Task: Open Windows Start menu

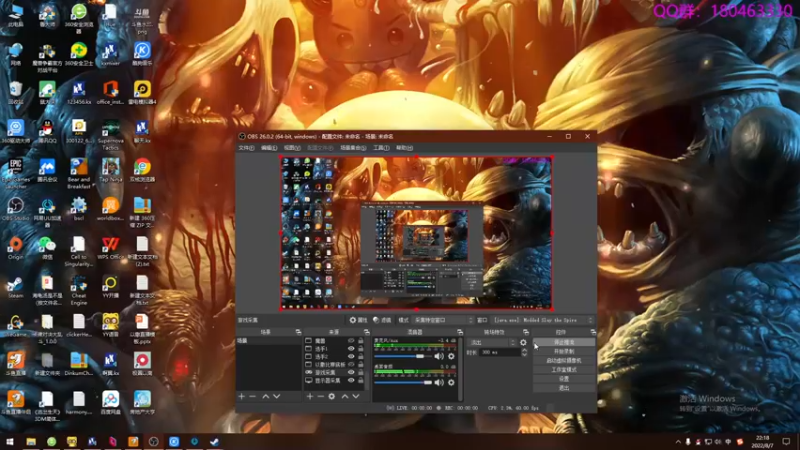Action: (x=10, y=442)
